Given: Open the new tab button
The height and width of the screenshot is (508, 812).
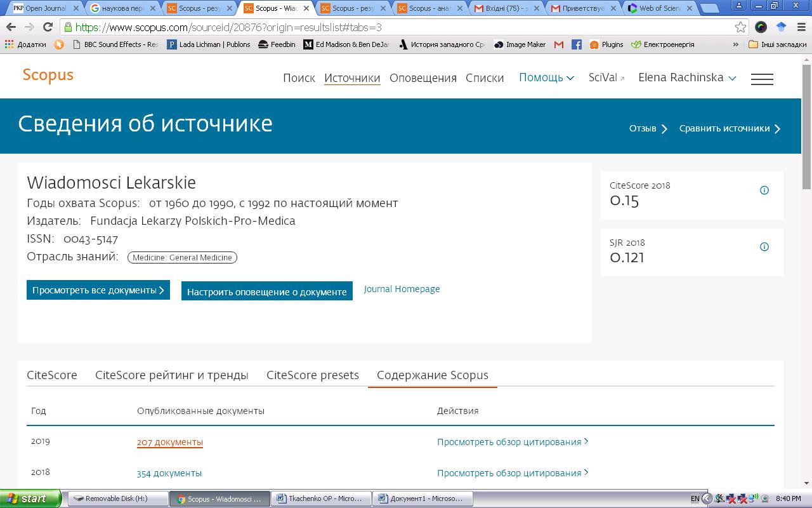Looking at the screenshot, I should click(709, 8).
